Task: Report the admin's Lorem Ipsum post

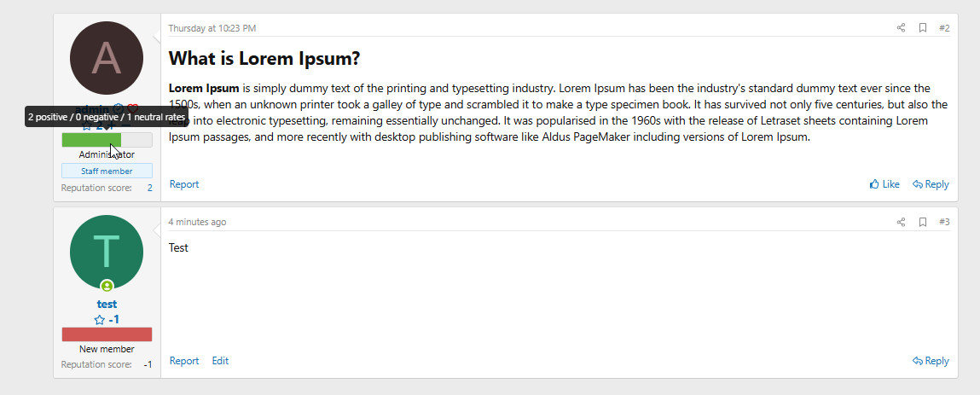Action: [184, 184]
